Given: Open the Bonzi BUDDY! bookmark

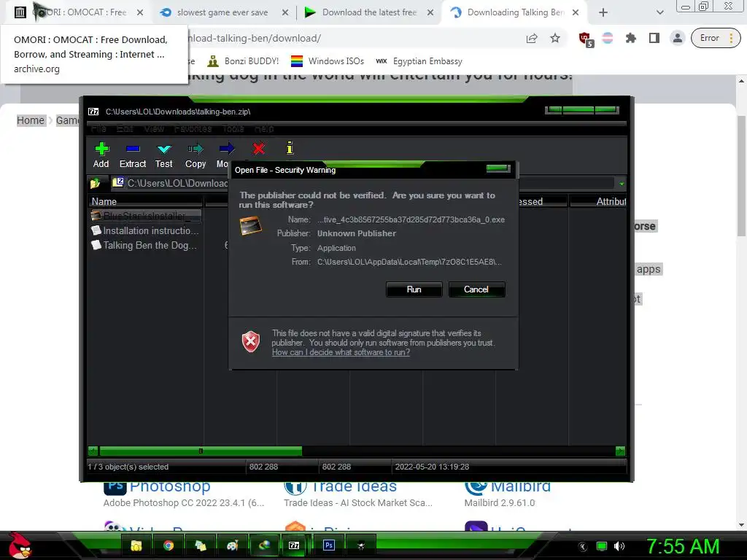Looking at the screenshot, I should 243,61.
